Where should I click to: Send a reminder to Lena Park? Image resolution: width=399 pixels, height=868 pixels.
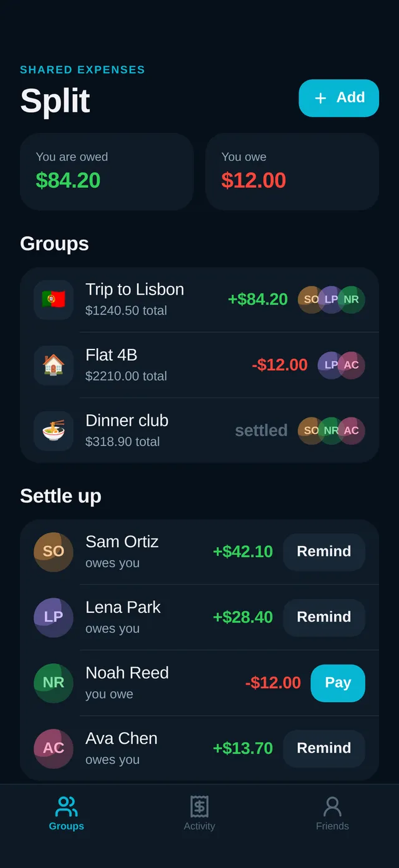[324, 617]
